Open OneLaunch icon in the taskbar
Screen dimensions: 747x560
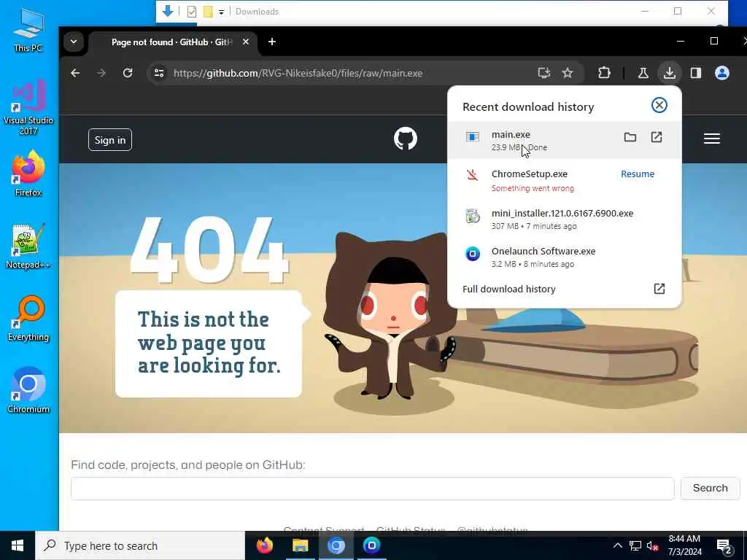[371, 545]
